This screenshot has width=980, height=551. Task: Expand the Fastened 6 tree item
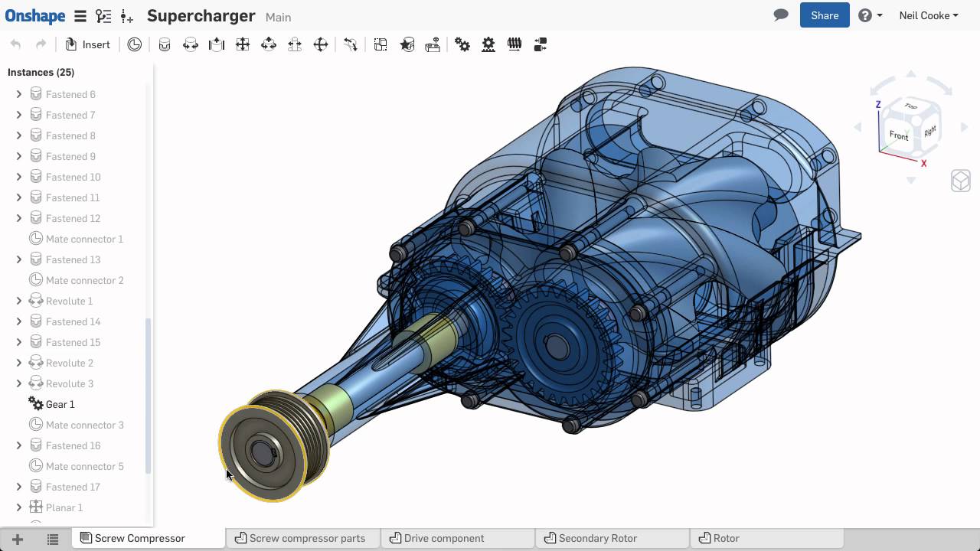click(x=19, y=94)
